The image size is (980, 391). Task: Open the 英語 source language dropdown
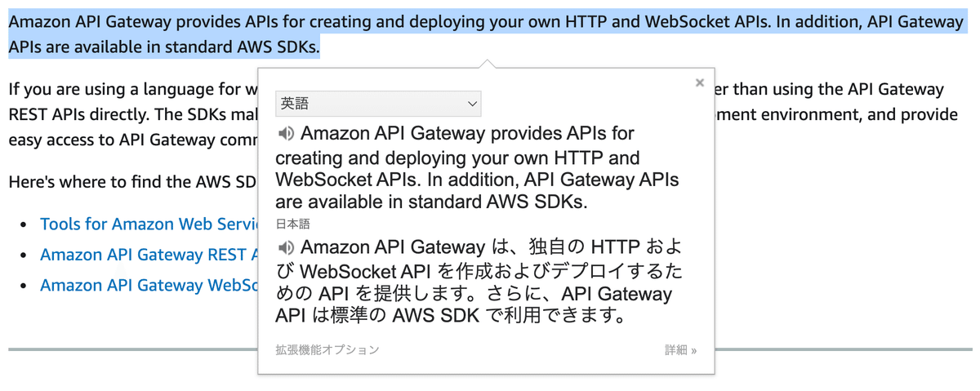click(x=378, y=104)
